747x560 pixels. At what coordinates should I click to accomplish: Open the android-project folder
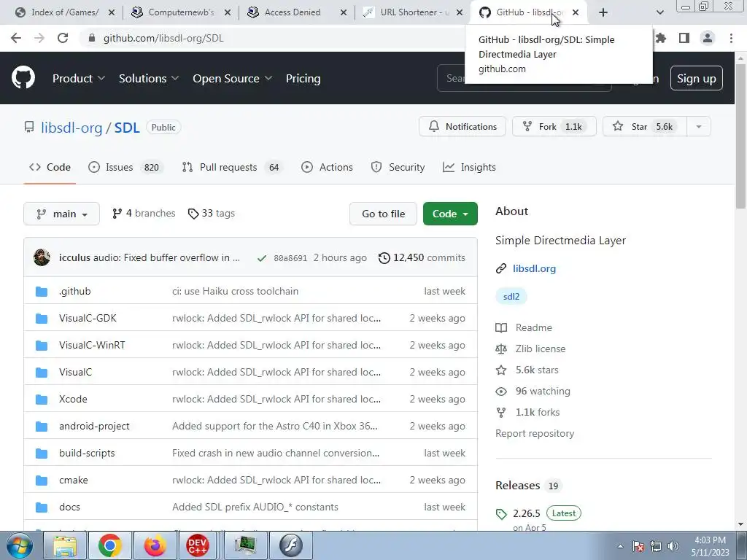pos(94,426)
